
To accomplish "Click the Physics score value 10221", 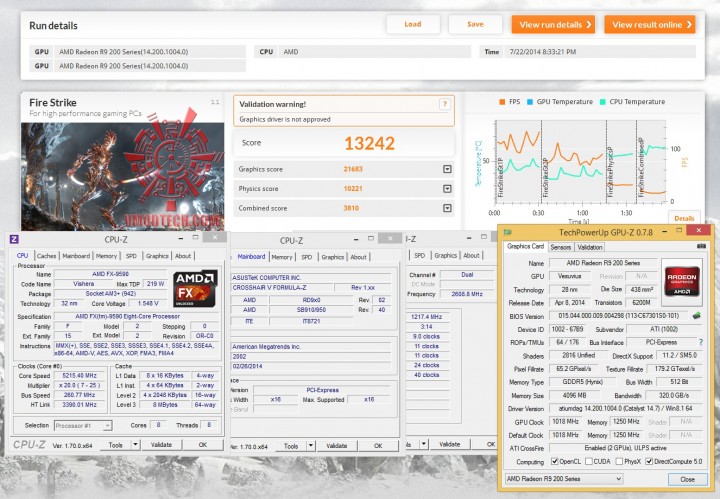I will click(x=353, y=189).
